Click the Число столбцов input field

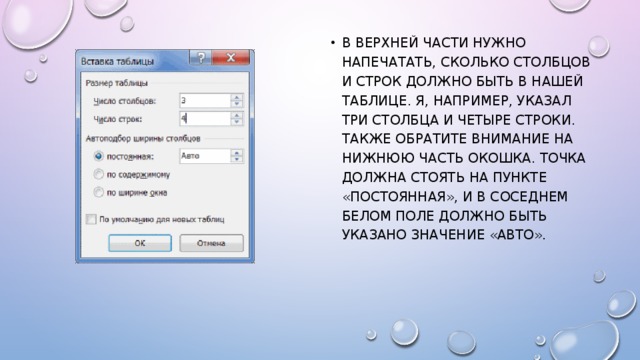pos(205,100)
